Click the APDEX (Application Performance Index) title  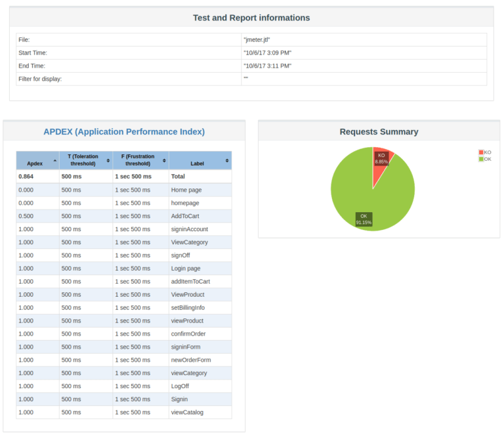(x=124, y=131)
